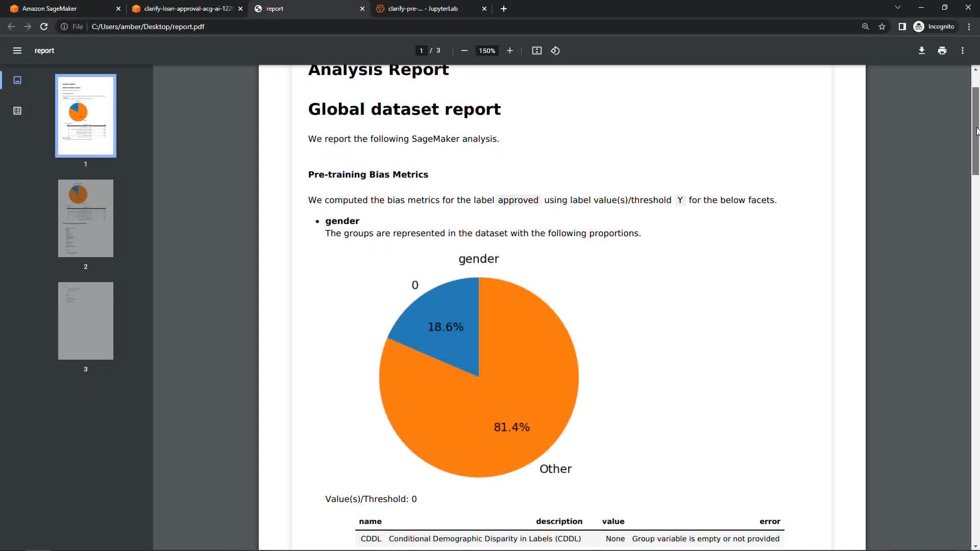Screen dimensions: 980x551
Task: Open the Chrome browser options menu
Action: 969,27
